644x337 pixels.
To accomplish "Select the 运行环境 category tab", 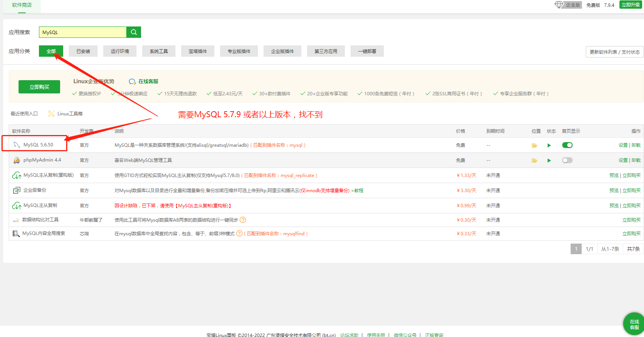I will pyautogui.click(x=120, y=51).
